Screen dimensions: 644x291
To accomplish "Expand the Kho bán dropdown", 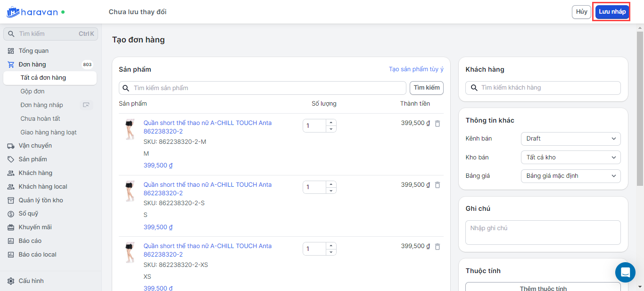I will tap(570, 158).
